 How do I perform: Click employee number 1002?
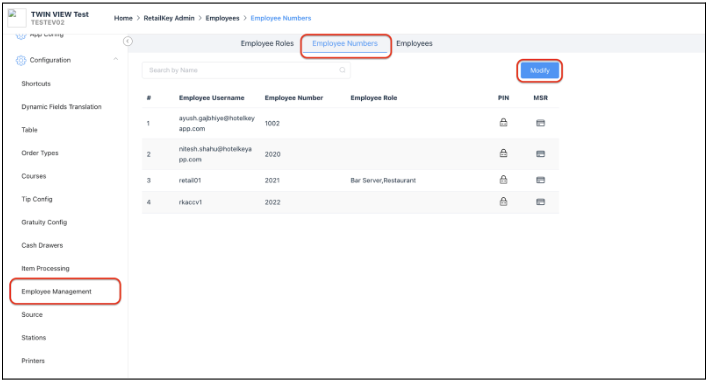pyautogui.click(x=272, y=123)
